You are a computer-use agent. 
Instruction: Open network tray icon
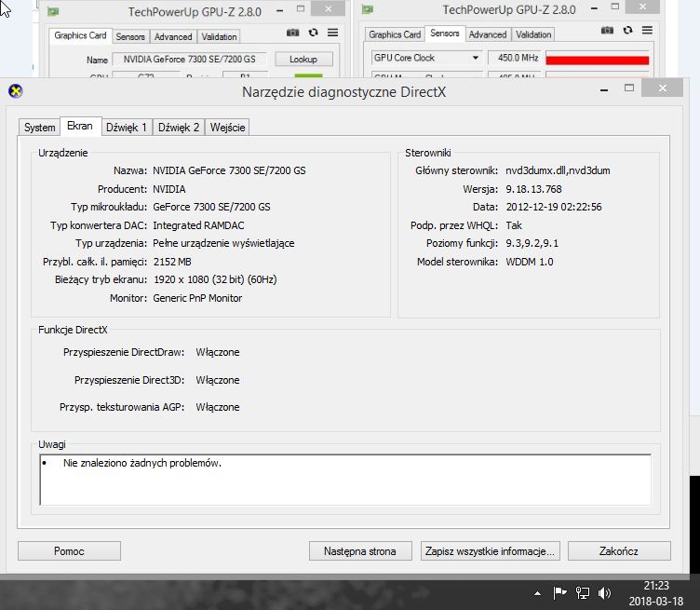coord(583,593)
